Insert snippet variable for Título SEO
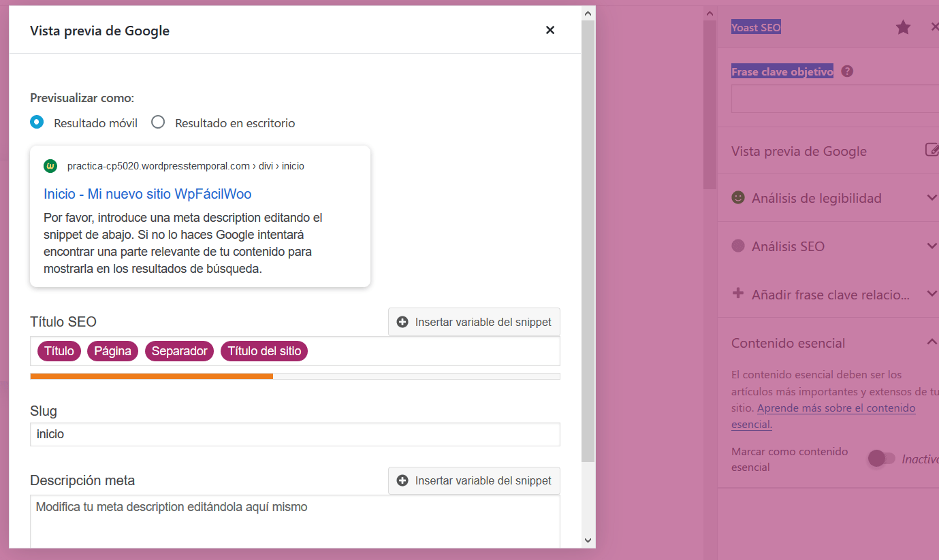The image size is (939, 560). (x=474, y=322)
